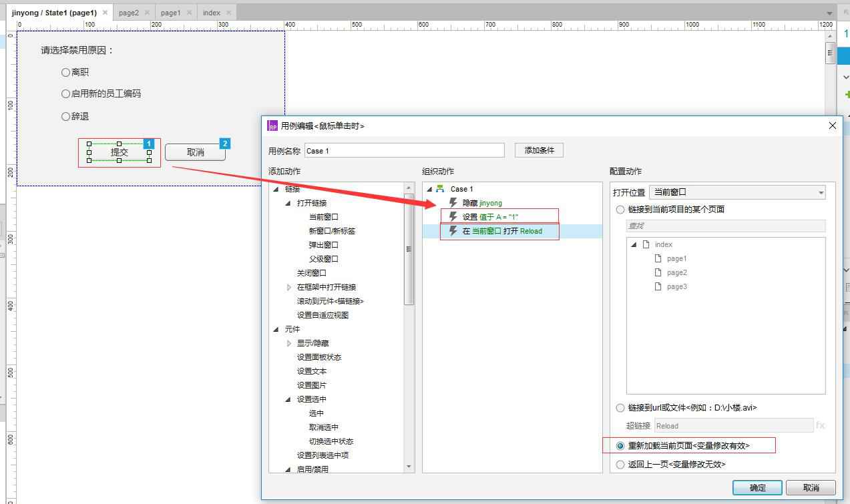The width and height of the screenshot is (850, 504).
Task: Select the 隐藏 jinyong action
Action: [x=482, y=203]
